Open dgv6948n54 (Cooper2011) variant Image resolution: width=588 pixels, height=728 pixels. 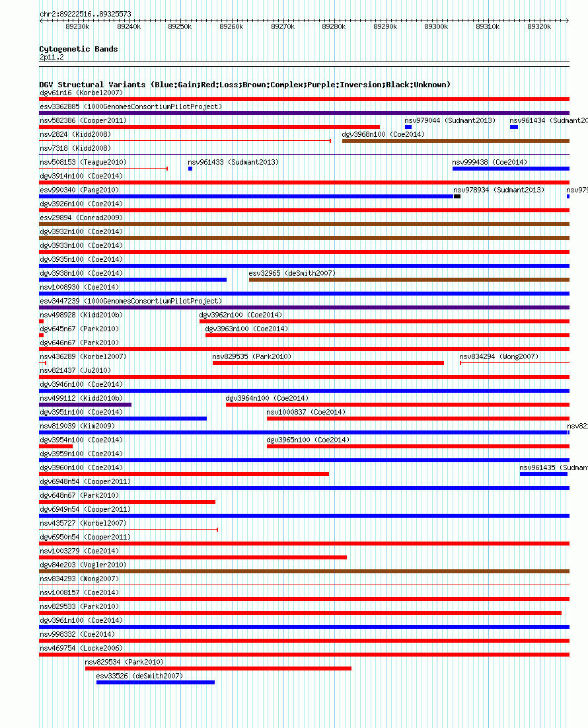click(85, 483)
